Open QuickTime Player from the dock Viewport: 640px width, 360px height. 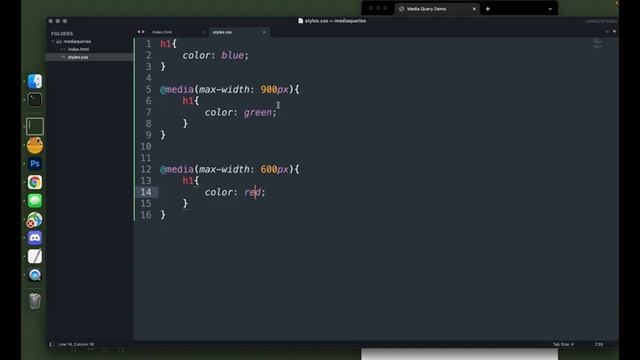click(35, 275)
